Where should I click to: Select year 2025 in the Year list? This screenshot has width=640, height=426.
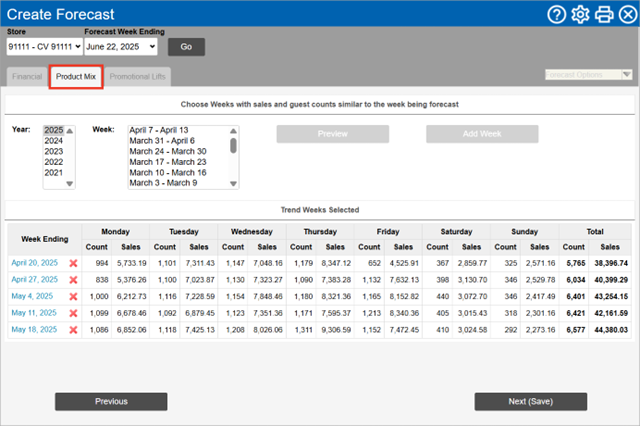coord(54,130)
